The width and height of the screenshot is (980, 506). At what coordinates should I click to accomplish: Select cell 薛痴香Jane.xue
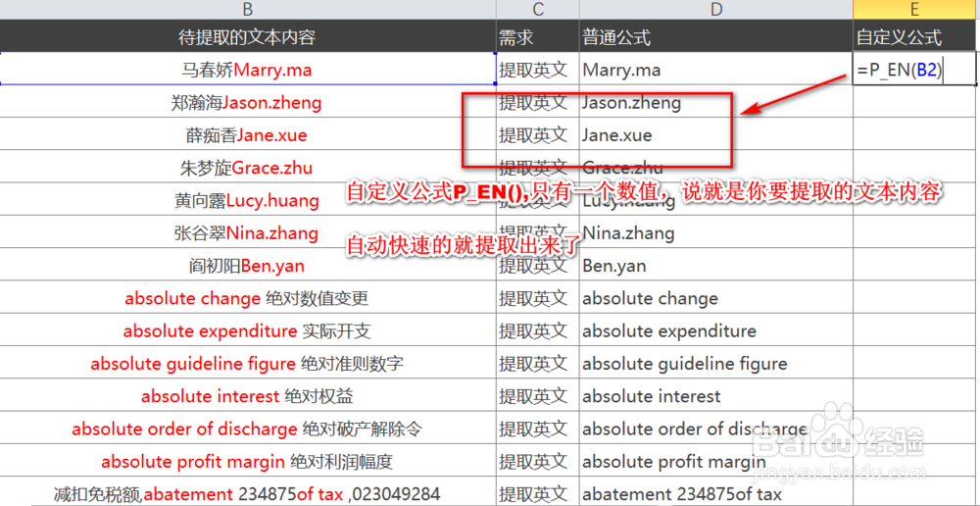[248, 134]
